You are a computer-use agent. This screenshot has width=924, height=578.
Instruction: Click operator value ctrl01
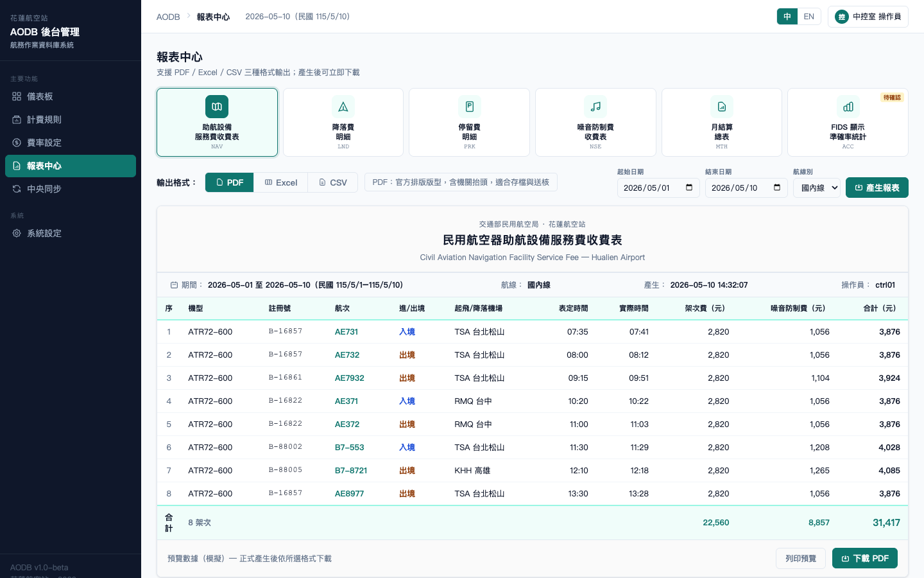(885, 285)
